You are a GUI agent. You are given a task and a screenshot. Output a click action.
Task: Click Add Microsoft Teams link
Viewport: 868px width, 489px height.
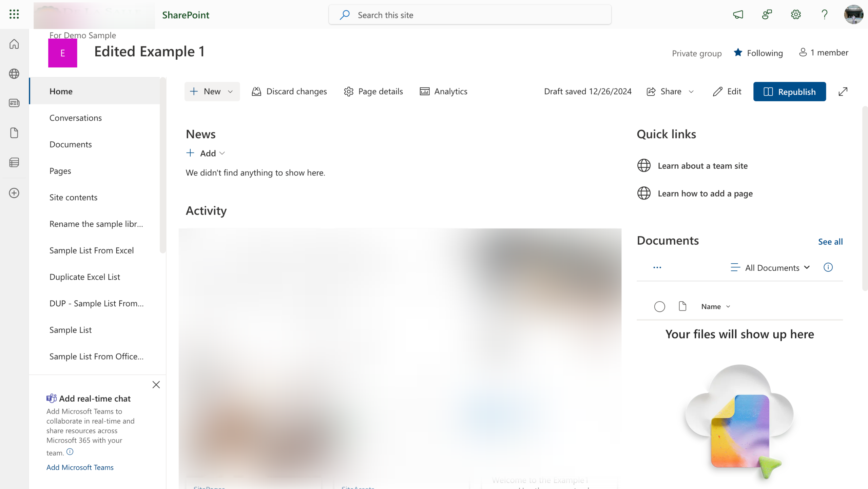[80, 467]
